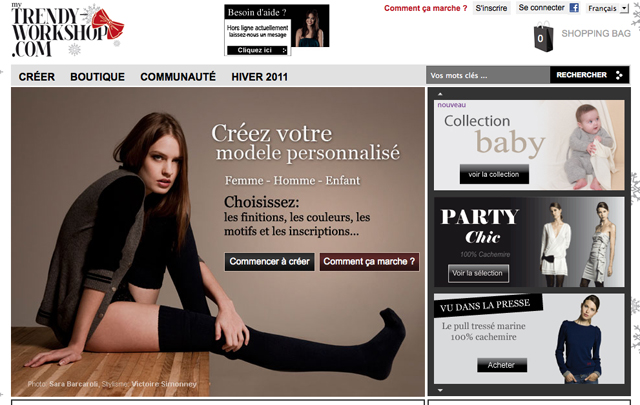Go to the COMMUNAUTÉ section
The height and width of the screenshot is (405, 640).
[178, 77]
